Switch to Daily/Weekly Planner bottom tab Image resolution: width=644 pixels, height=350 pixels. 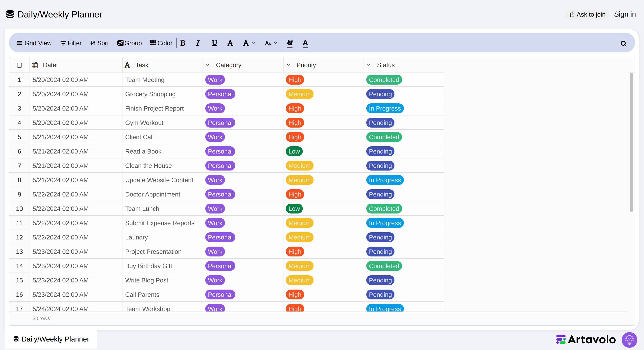tap(51, 339)
